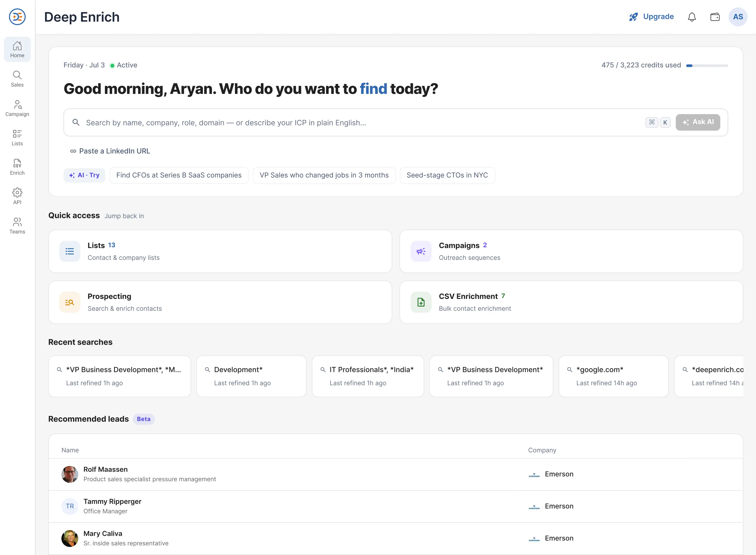This screenshot has width=756, height=555.
Task: Click Tammy Ripperger's TR avatar
Action: 70,506
